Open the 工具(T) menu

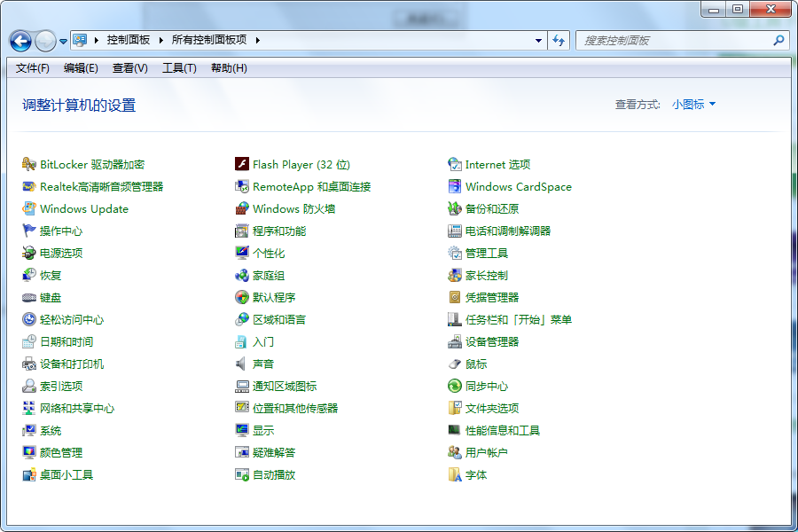click(x=179, y=68)
